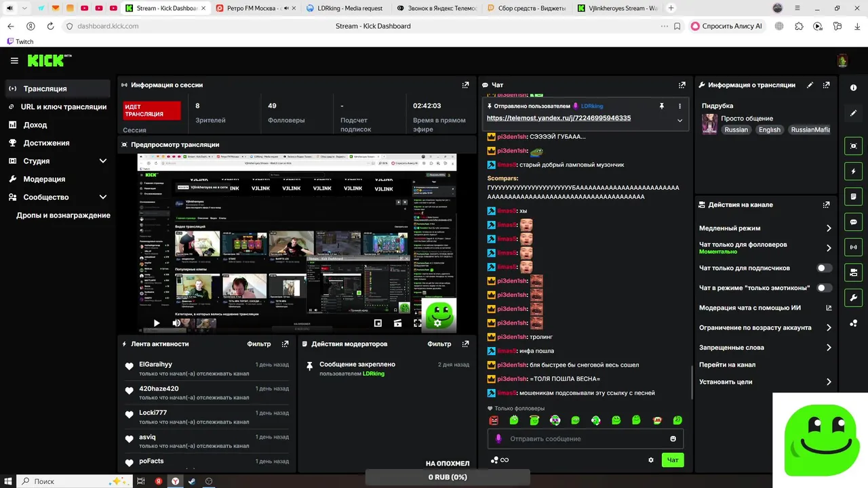Collapse the pinned message with the chevron
Screen dimensions: 868x488
click(x=679, y=120)
